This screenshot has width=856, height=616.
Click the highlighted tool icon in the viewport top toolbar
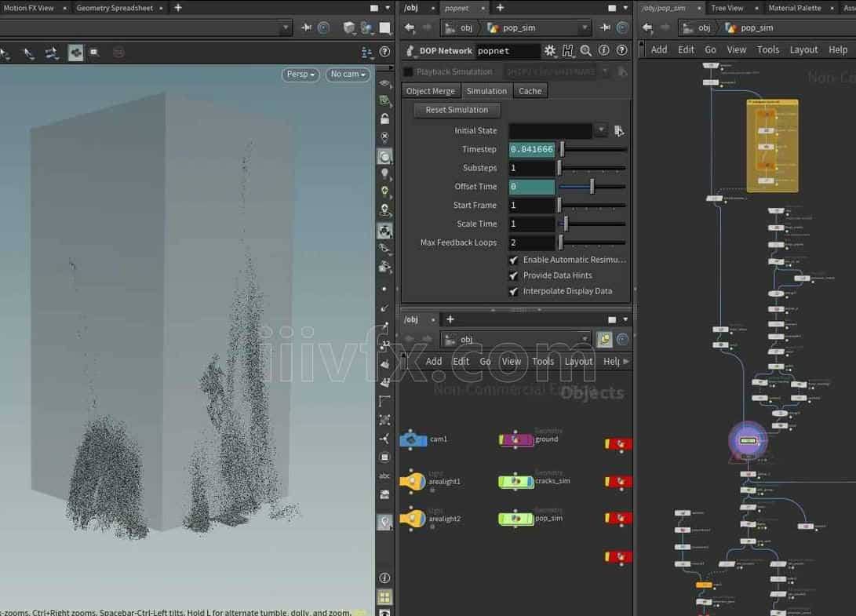tap(75, 53)
